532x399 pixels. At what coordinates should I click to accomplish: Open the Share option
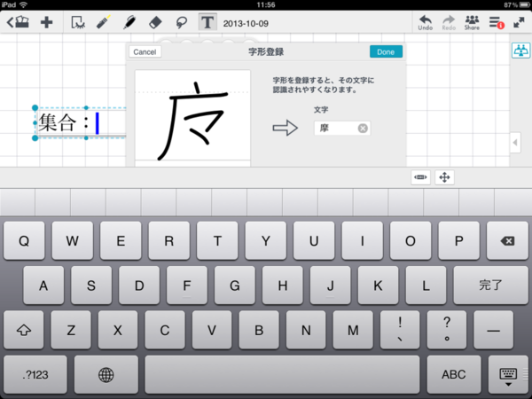coord(472,23)
